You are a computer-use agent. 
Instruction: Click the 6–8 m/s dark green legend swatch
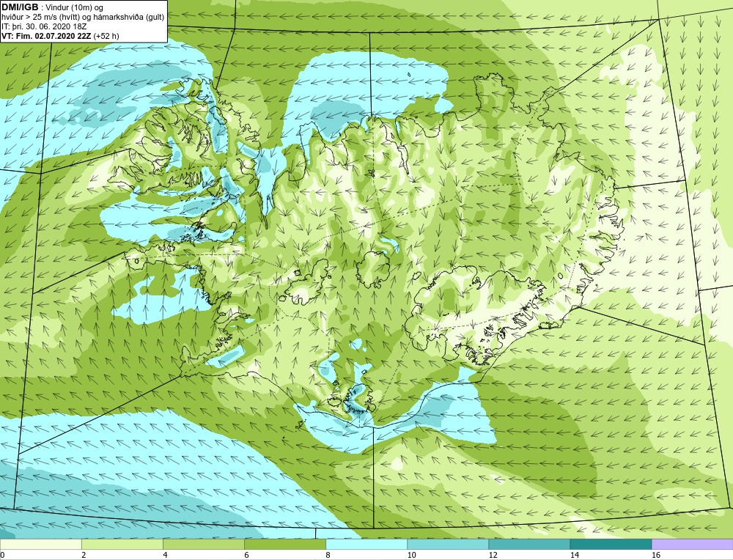coord(284,544)
